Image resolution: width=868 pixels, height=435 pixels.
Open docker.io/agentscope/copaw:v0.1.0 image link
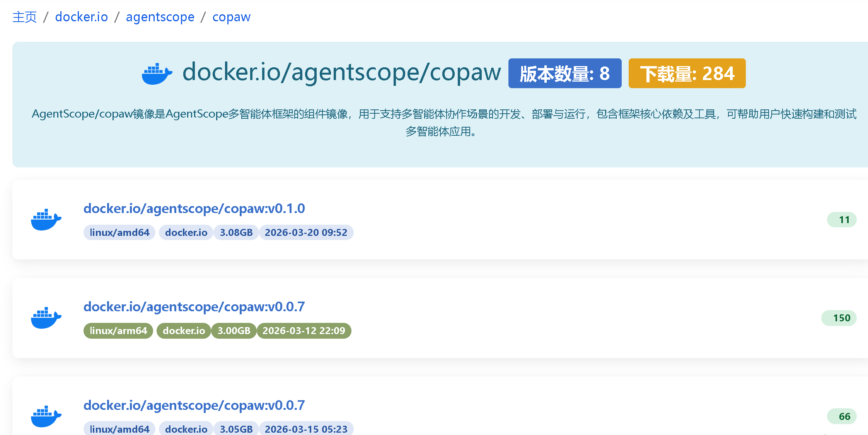point(194,208)
